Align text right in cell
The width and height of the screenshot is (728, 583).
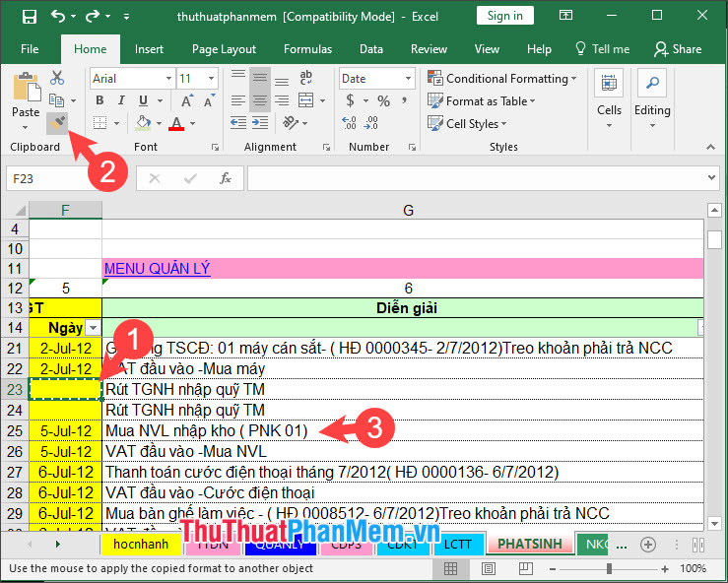(282, 100)
